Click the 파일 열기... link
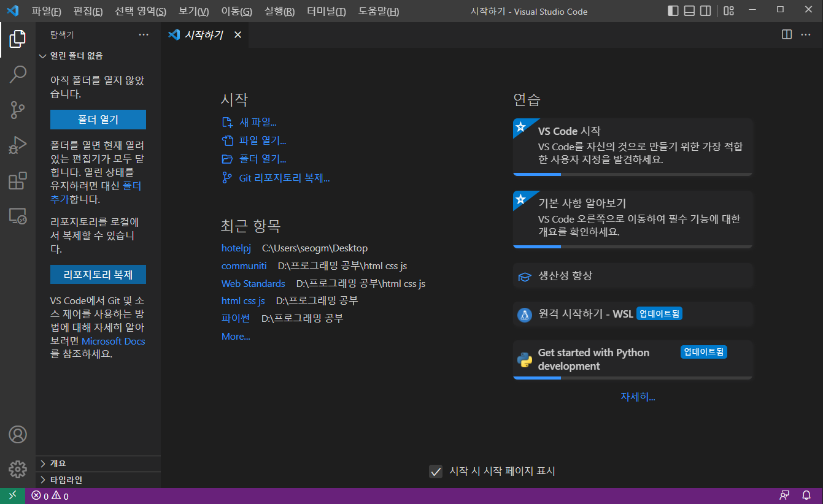This screenshot has height=504, width=823. tap(263, 140)
